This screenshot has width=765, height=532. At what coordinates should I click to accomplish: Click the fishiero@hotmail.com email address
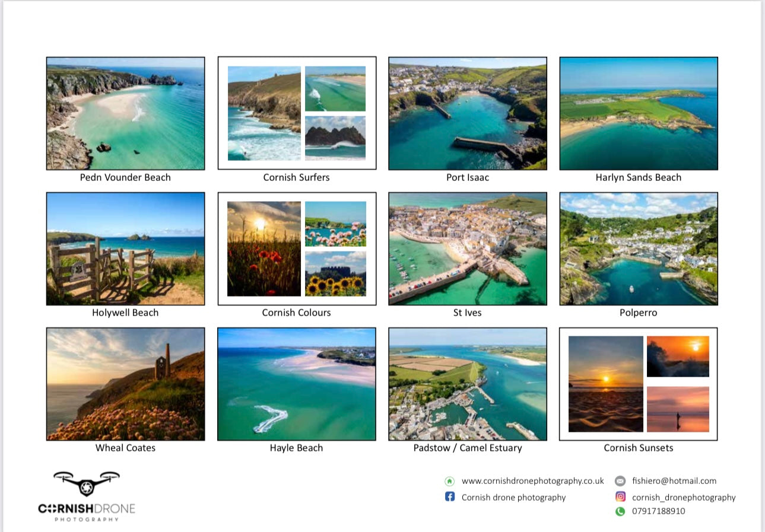(674, 481)
